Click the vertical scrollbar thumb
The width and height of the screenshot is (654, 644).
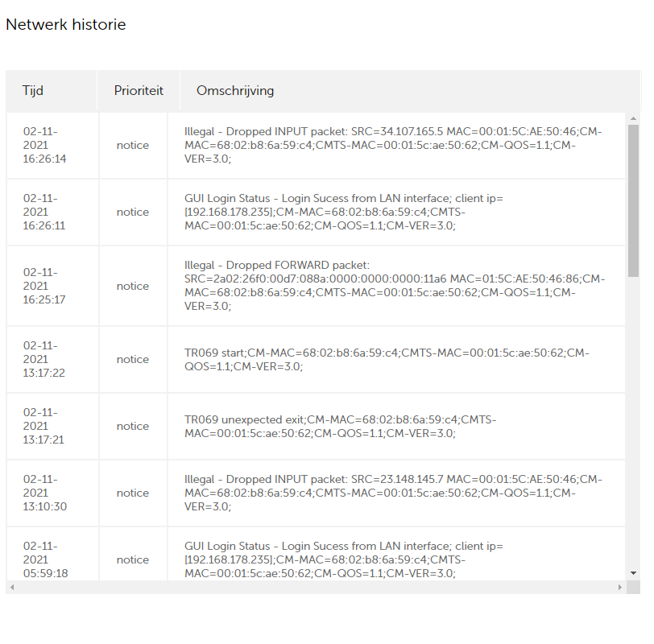coord(633,201)
